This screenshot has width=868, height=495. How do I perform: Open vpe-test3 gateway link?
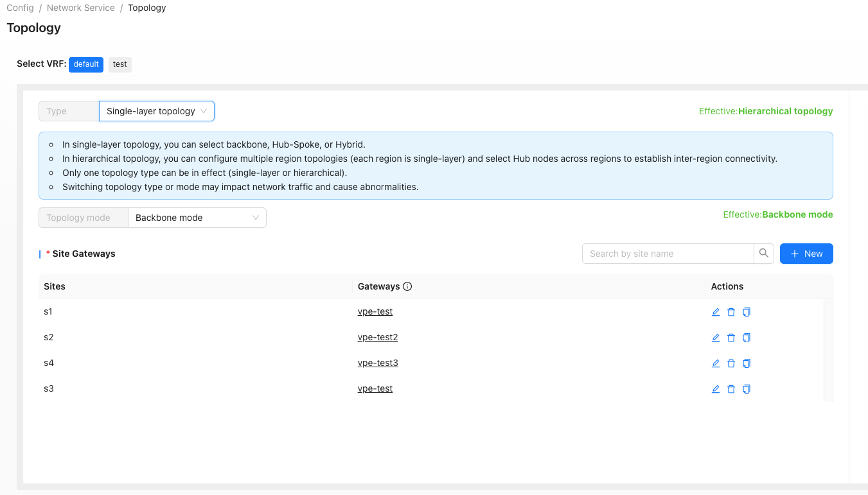pyautogui.click(x=378, y=363)
